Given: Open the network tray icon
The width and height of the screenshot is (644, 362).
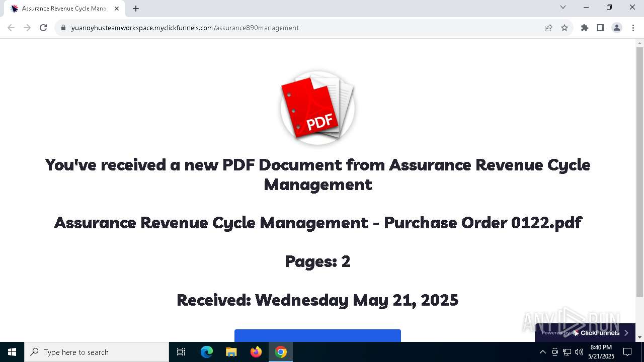Looking at the screenshot, I should [x=567, y=352].
